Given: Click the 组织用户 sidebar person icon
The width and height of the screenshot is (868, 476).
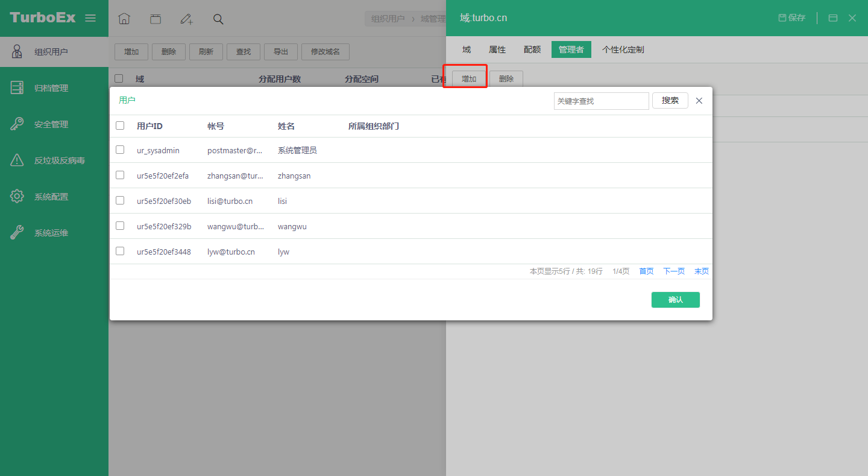Looking at the screenshot, I should click(x=17, y=51).
